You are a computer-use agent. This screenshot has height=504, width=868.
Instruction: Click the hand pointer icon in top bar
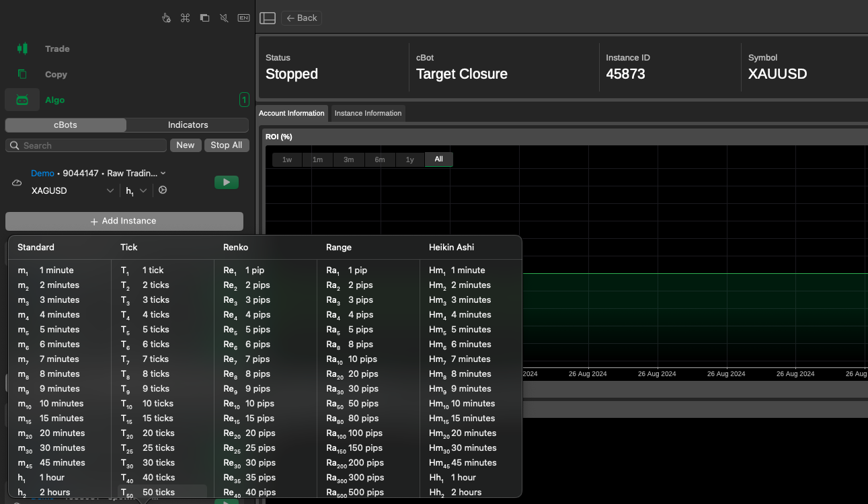(166, 17)
